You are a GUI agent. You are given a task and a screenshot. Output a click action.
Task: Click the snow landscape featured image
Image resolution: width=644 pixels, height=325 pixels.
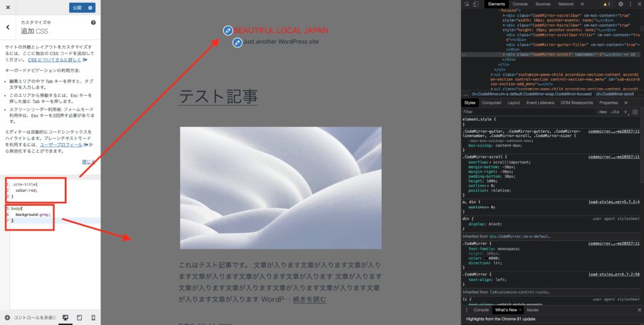280,187
